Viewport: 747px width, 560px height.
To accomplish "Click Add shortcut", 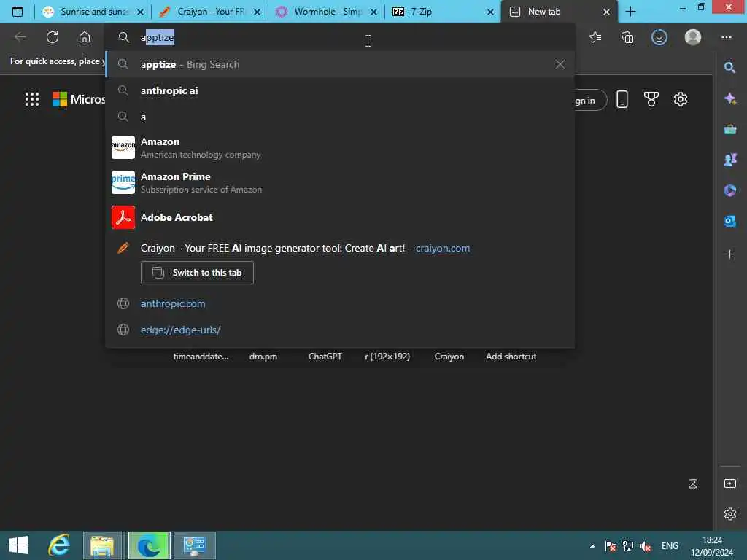I will [x=511, y=356].
